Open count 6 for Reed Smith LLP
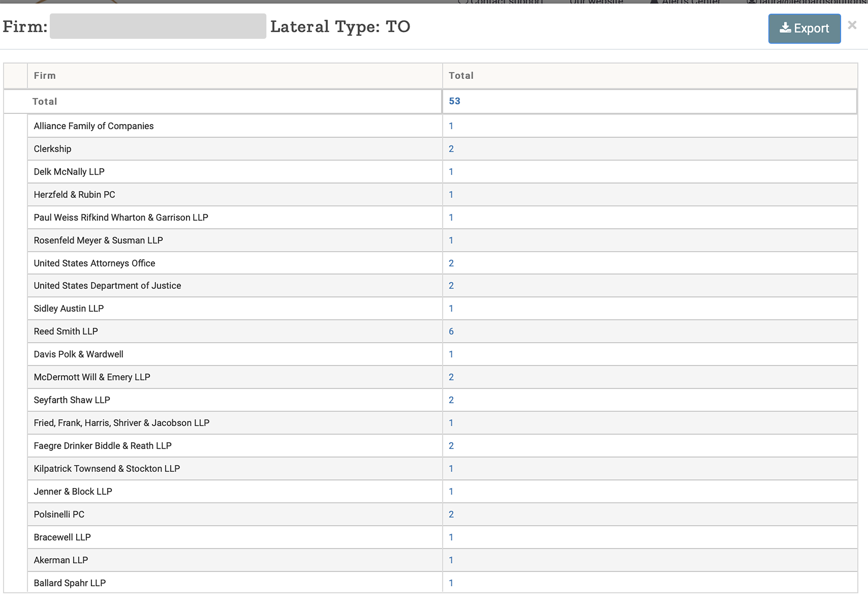The image size is (868, 606). tap(451, 331)
